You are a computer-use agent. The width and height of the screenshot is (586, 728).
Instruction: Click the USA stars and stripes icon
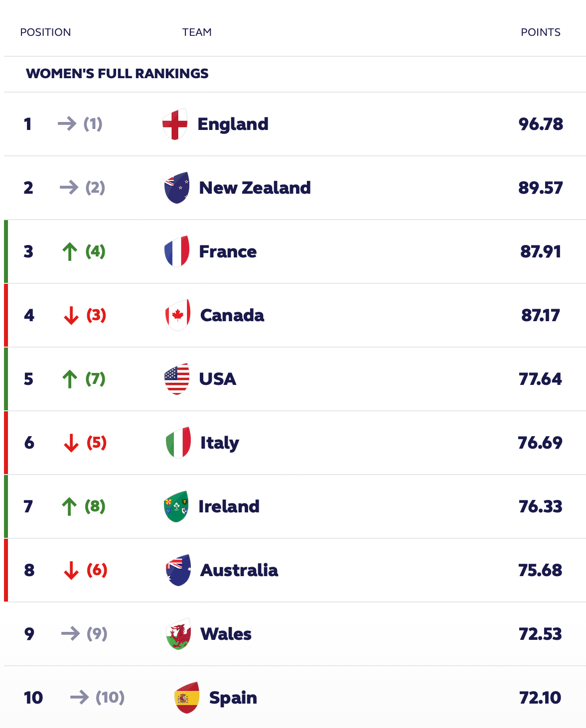177,379
